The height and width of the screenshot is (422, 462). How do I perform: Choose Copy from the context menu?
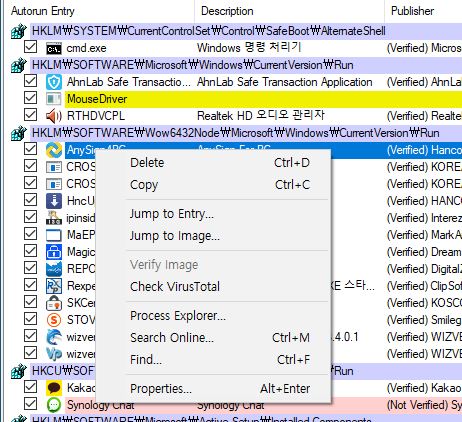213,185
